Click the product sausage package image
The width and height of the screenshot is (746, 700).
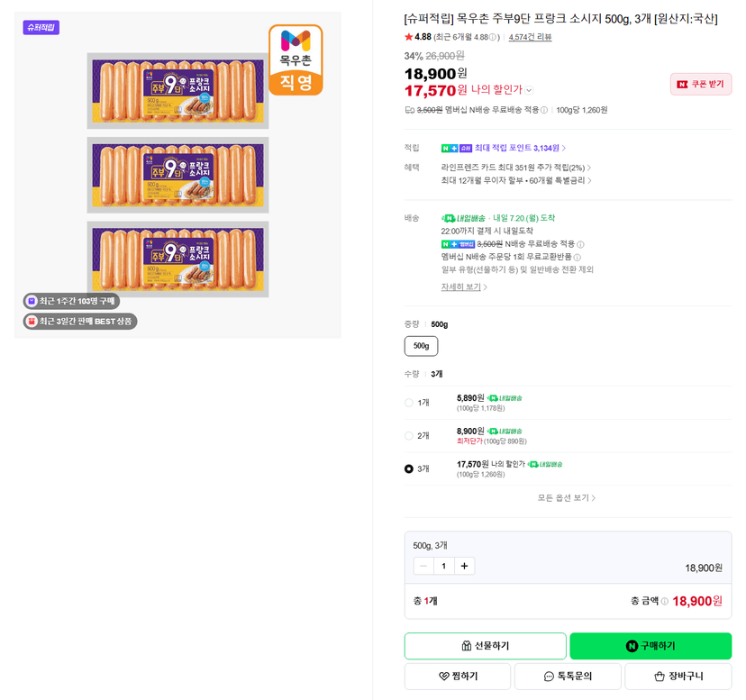[x=177, y=175]
